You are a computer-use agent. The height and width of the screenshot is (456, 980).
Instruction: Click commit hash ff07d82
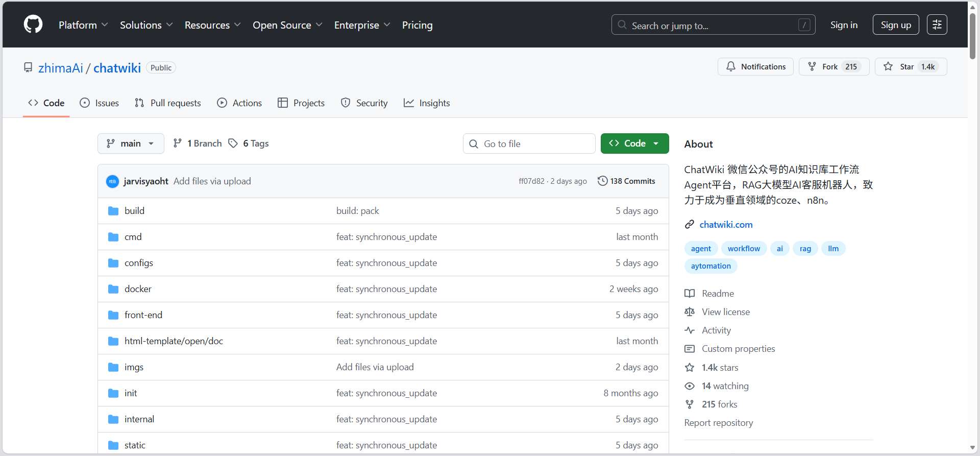tap(531, 181)
